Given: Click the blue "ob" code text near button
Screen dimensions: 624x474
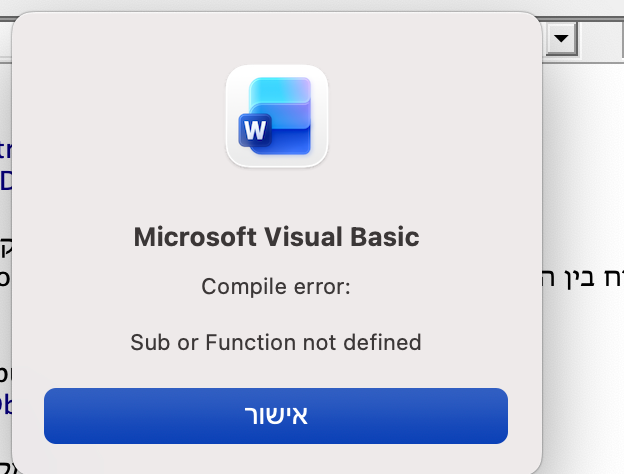Looking at the screenshot, I should tap(6, 405).
